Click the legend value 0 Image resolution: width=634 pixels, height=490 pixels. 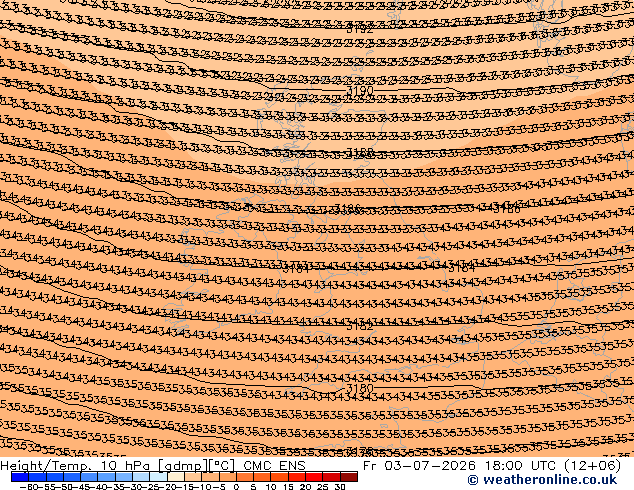click(236, 486)
